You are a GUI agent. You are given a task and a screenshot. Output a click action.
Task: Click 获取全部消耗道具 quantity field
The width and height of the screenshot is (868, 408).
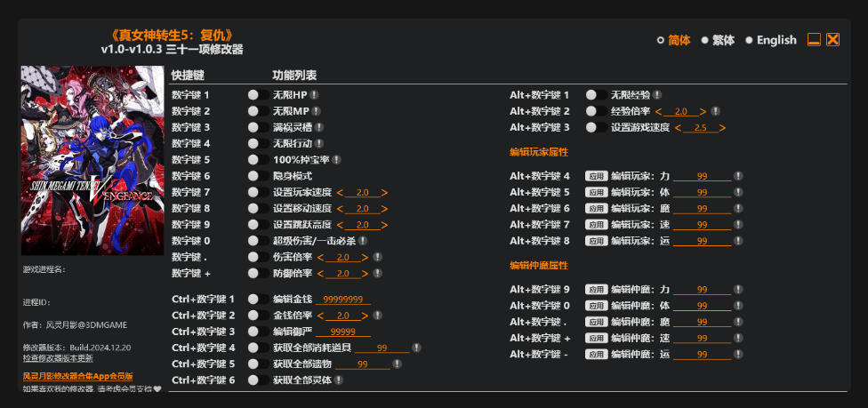point(382,348)
